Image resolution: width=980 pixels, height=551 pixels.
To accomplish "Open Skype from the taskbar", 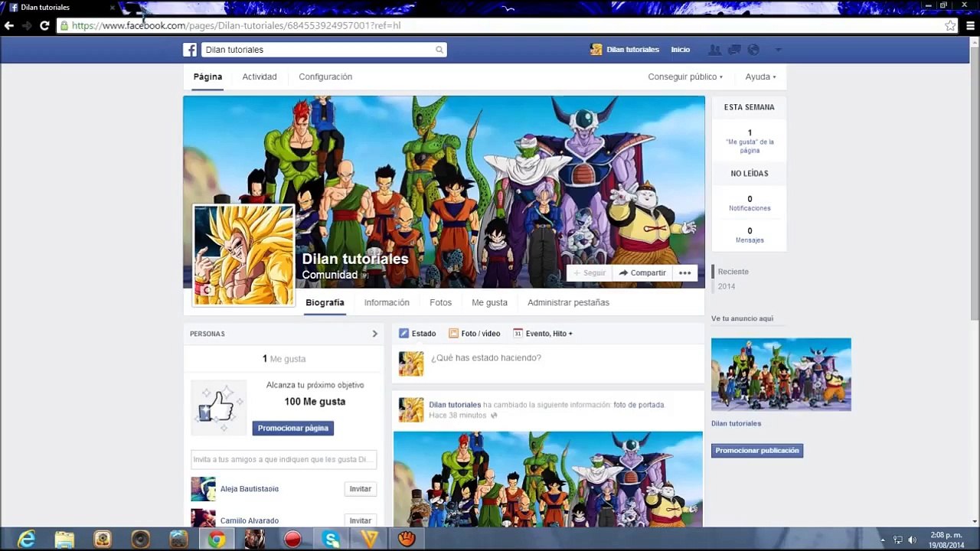I will point(332,540).
